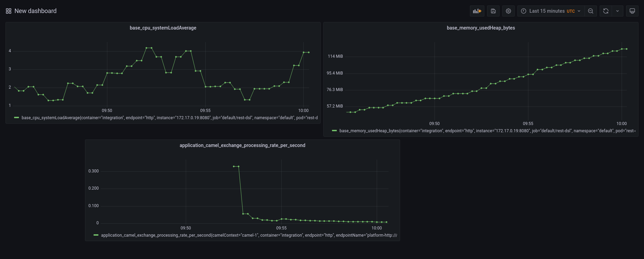Open camel exchange processing rate panel menu
644x259 pixels.
click(x=242, y=145)
